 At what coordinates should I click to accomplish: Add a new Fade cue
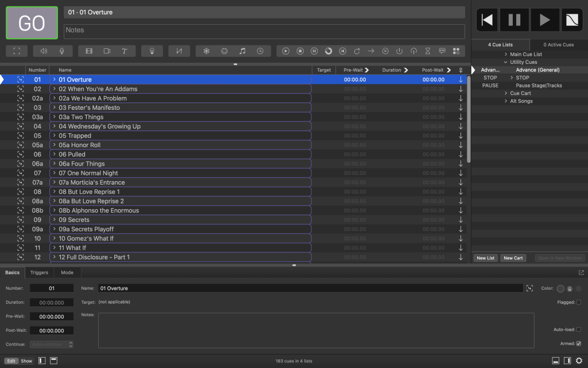pyautogui.click(x=179, y=51)
